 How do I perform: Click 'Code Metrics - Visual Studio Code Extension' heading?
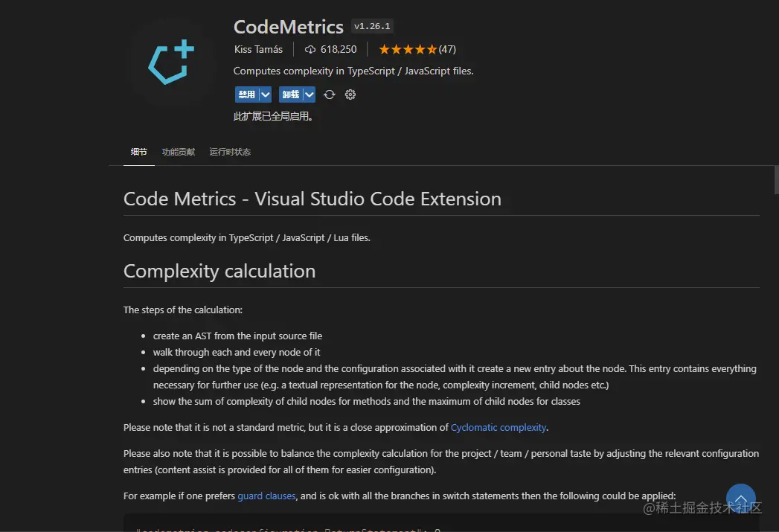pos(312,199)
